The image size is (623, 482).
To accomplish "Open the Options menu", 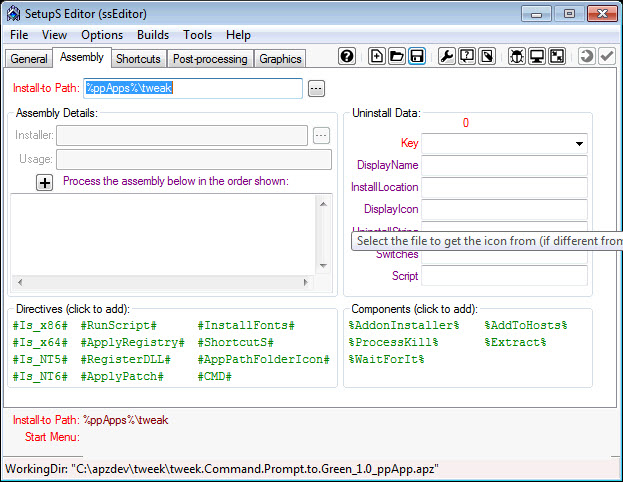I will point(102,35).
